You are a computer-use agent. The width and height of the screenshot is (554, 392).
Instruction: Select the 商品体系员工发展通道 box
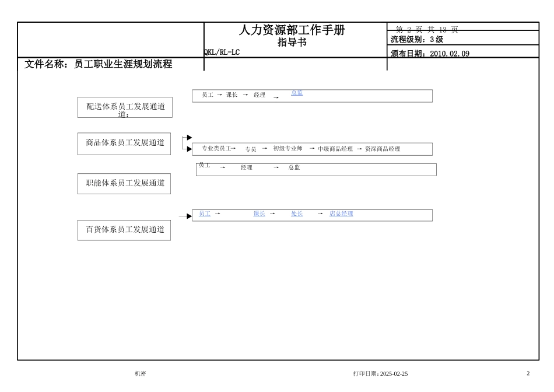click(124, 143)
